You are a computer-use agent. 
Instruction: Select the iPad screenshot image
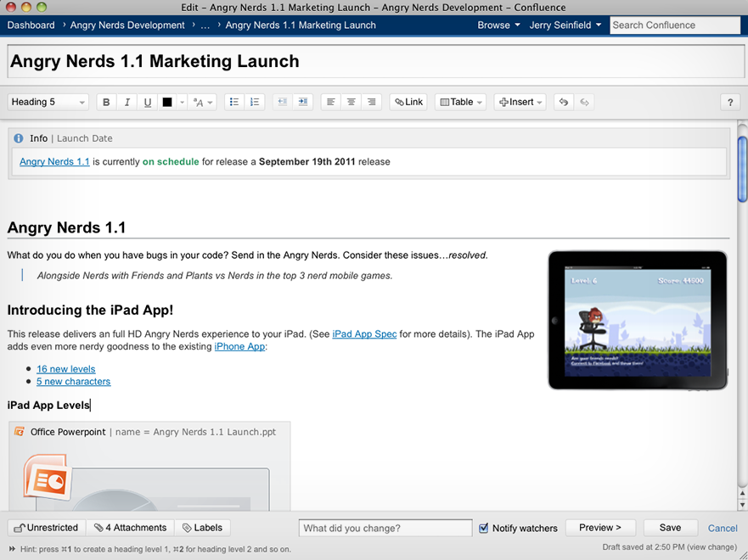(638, 320)
